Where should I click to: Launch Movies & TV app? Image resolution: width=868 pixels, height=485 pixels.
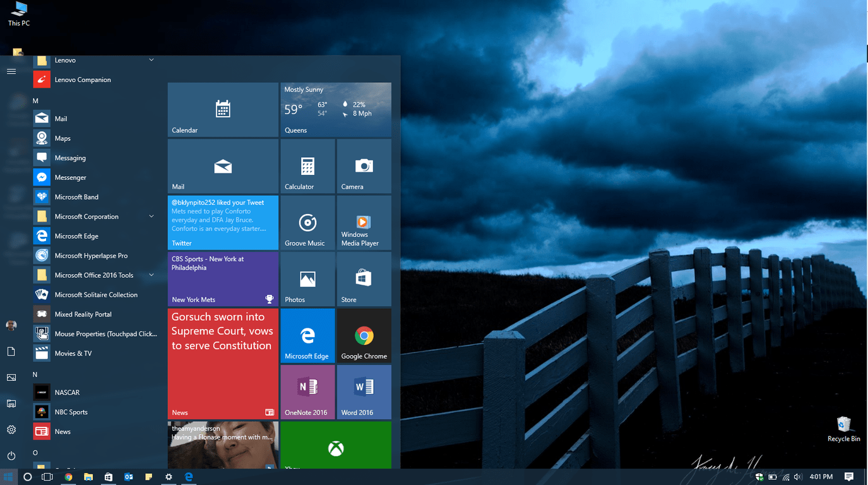[95, 354]
